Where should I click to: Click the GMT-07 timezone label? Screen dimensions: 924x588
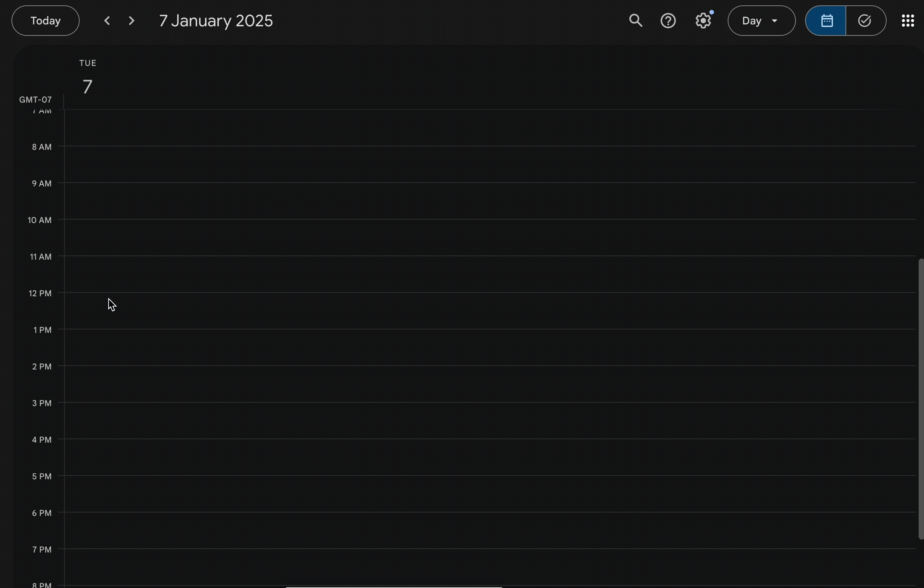coord(35,100)
